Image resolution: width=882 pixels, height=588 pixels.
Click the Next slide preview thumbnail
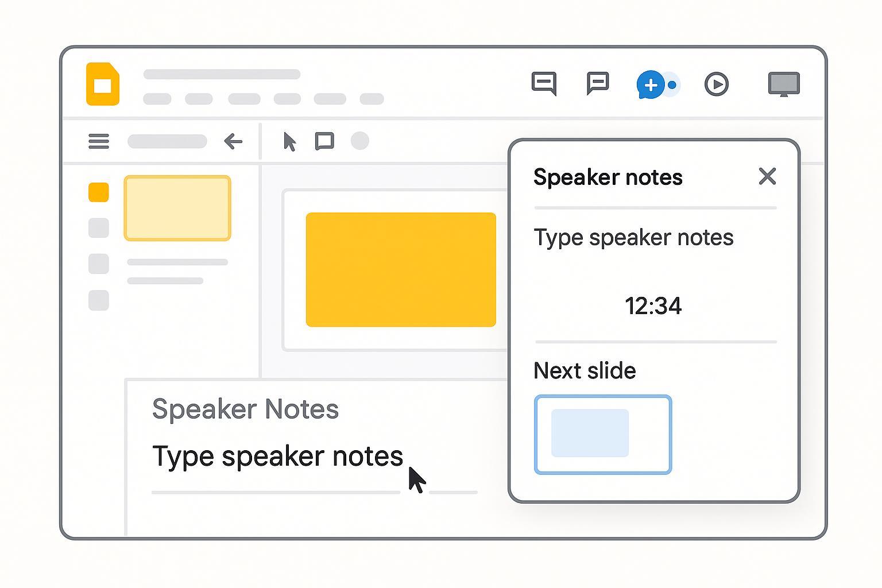click(x=603, y=435)
